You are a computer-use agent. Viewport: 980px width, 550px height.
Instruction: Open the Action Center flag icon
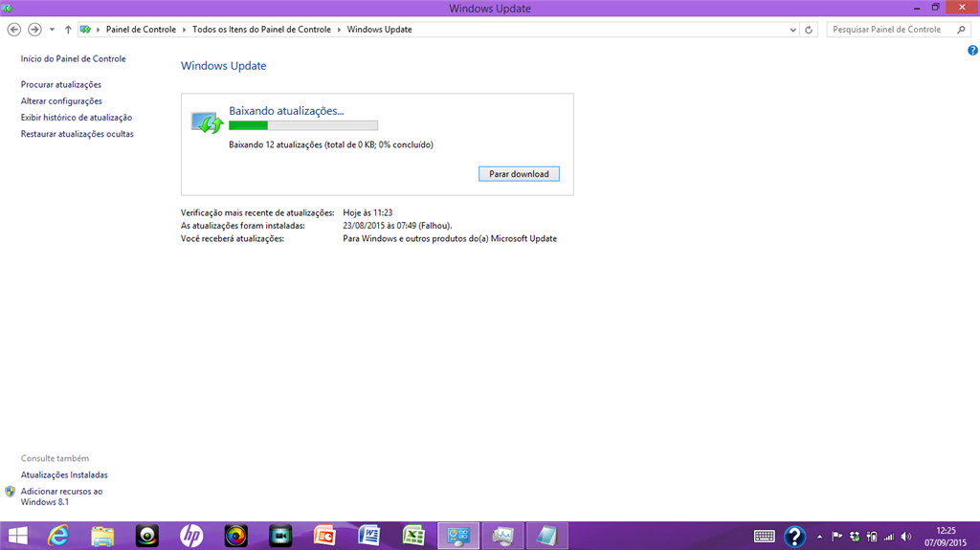coord(836,537)
